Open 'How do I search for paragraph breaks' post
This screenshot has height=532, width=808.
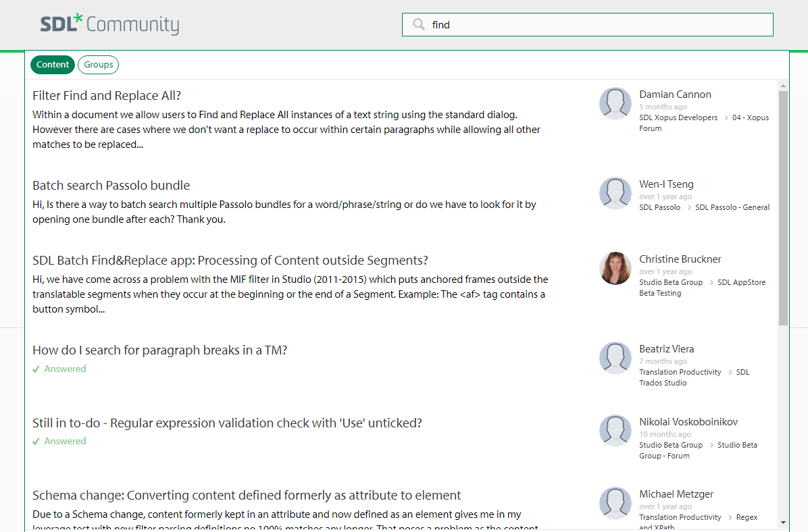tap(160, 350)
